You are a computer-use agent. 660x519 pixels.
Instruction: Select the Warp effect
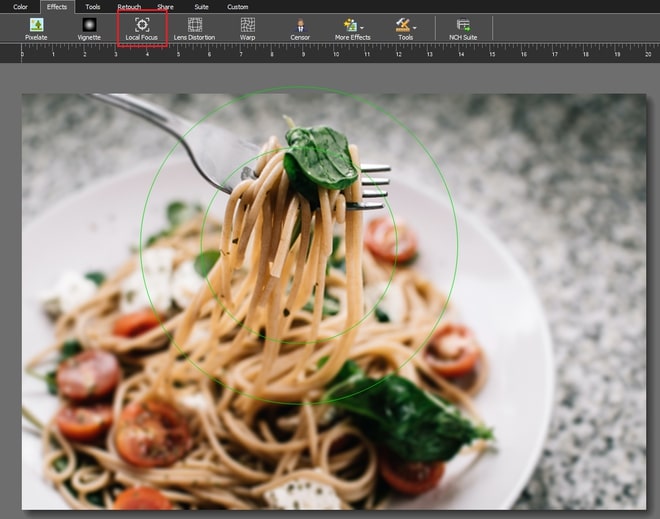(x=248, y=29)
